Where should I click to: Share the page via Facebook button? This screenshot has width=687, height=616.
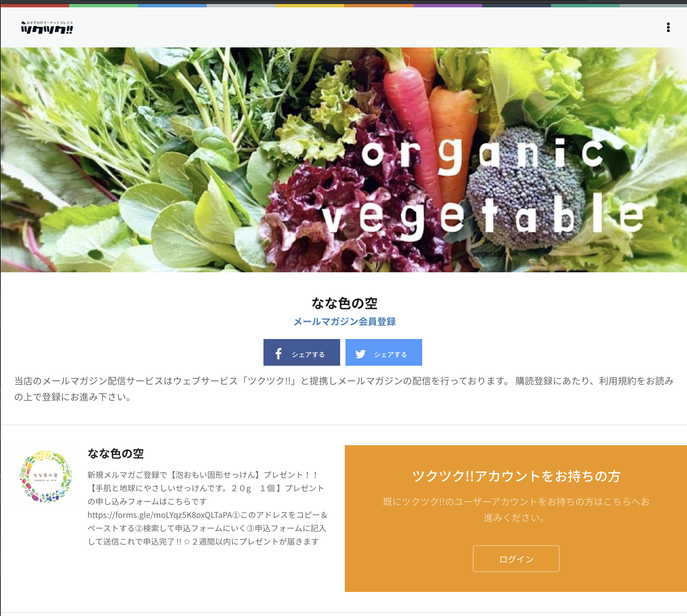pos(302,352)
